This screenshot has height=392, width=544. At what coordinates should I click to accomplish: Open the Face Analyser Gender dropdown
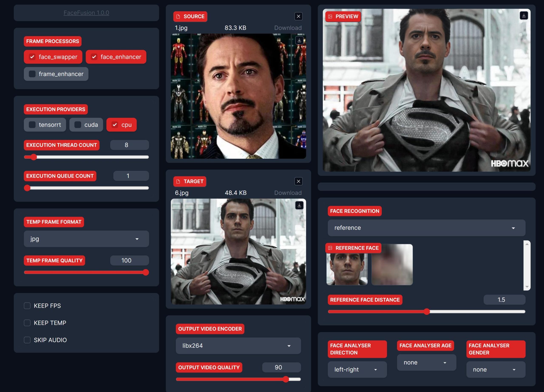coord(496,370)
